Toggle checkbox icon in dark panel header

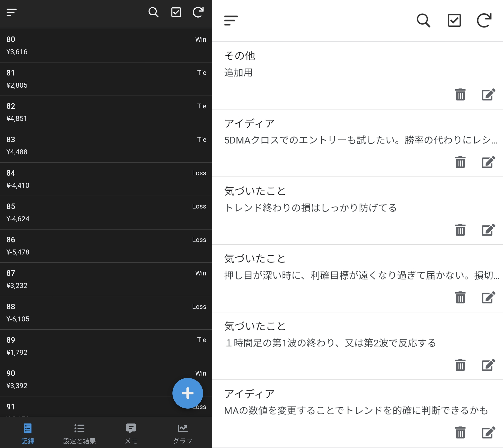[x=176, y=12]
